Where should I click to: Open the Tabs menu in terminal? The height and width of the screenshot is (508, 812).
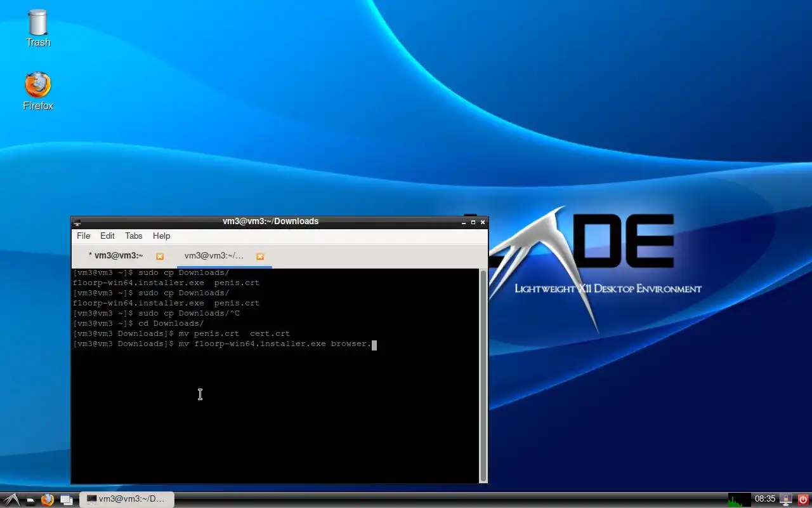[x=133, y=236]
